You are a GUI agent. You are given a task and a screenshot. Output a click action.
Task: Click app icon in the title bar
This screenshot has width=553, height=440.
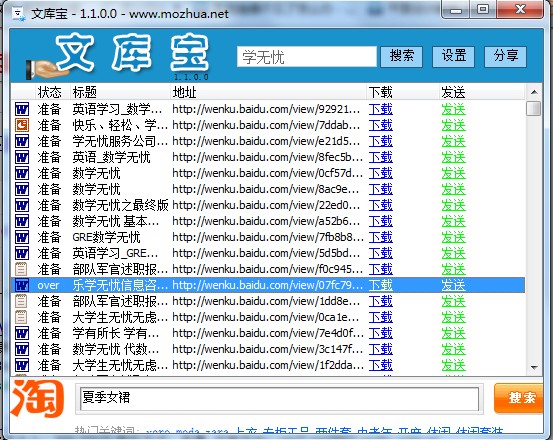coord(18,13)
